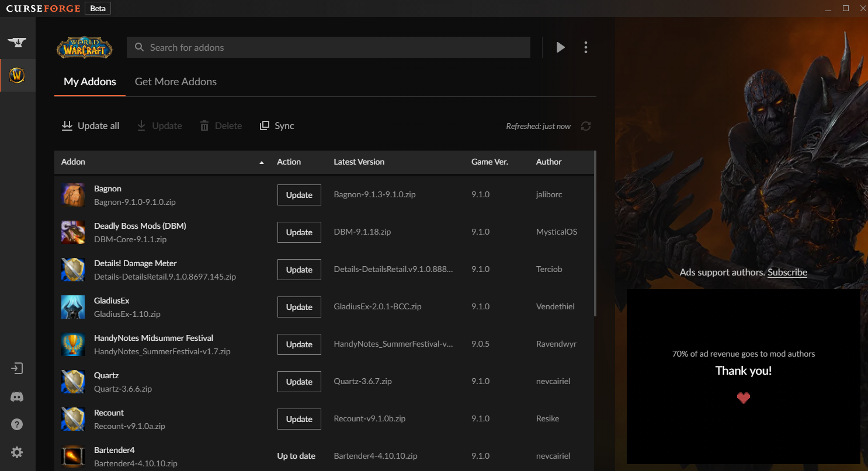Click Update all in the toolbar
The image size is (868, 471).
coord(91,125)
